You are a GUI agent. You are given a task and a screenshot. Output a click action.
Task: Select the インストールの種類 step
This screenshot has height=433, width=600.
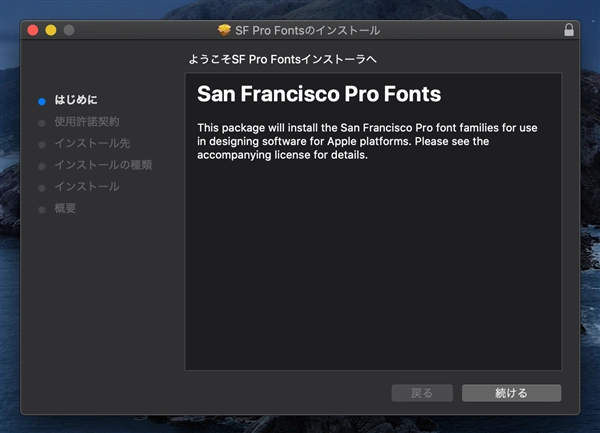pyautogui.click(x=103, y=165)
